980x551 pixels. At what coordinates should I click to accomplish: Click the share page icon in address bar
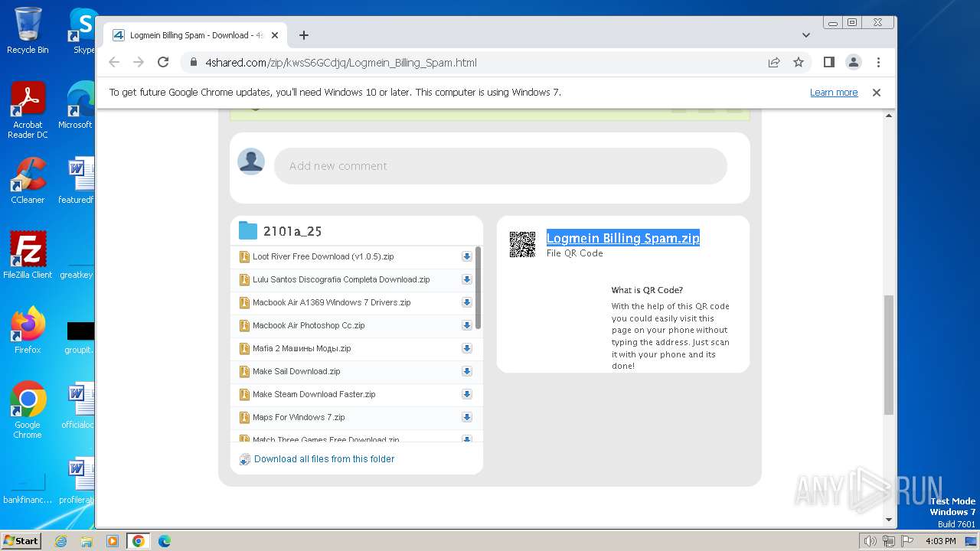tap(774, 62)
